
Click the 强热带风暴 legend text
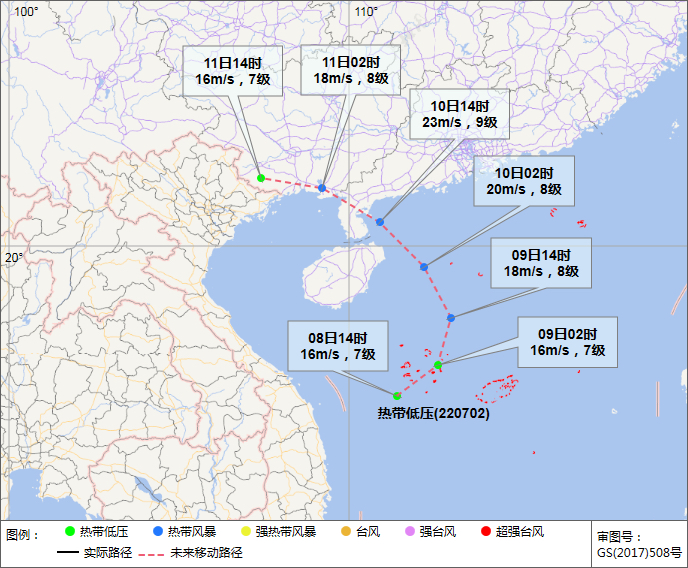286,532
